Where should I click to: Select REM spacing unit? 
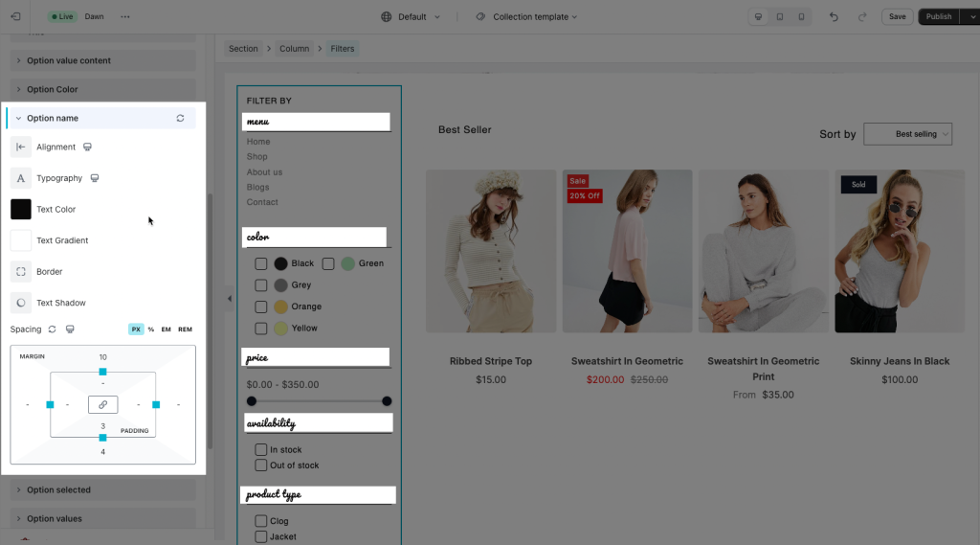(x=185, y=329)
